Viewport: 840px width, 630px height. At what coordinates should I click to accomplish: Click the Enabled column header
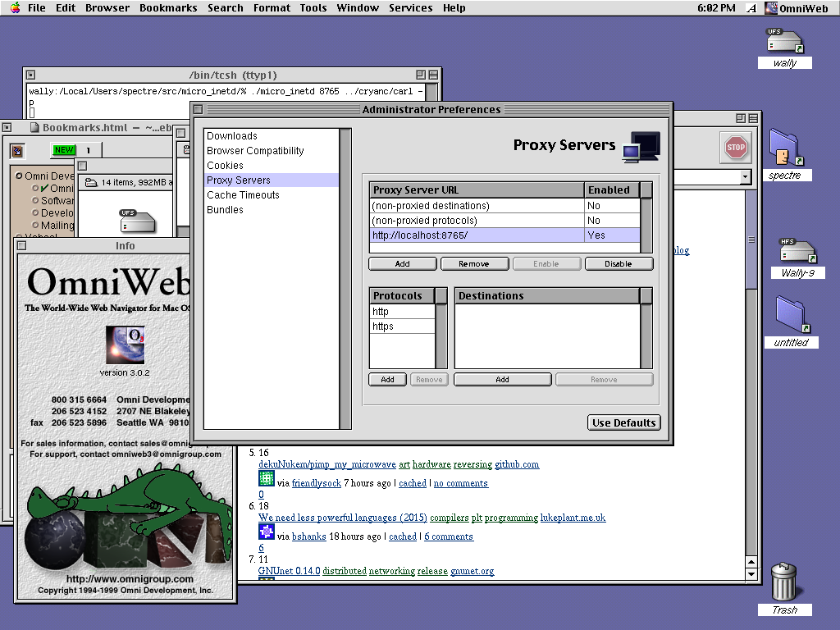(x=612, y=189)
